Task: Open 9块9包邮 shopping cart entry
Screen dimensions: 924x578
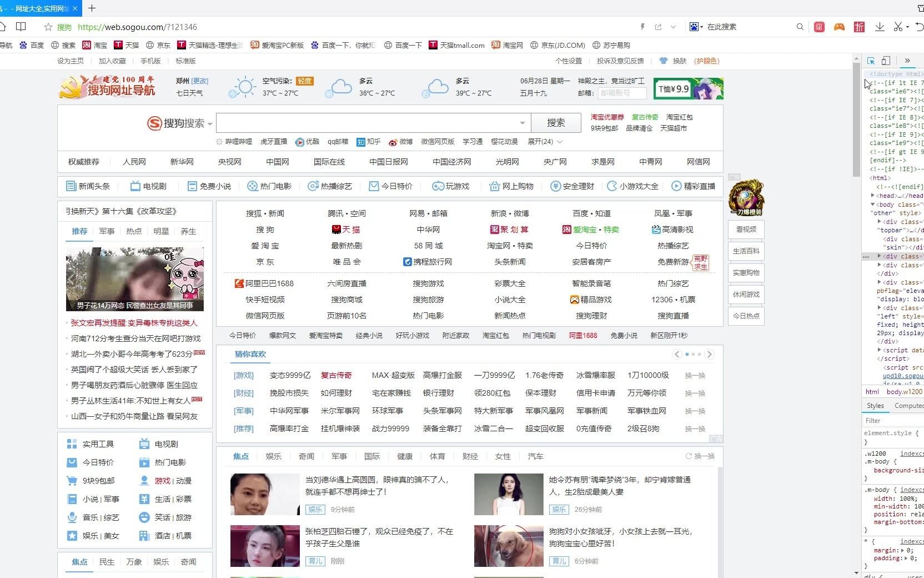Action: pyautogui.click(x=91, y=481)
